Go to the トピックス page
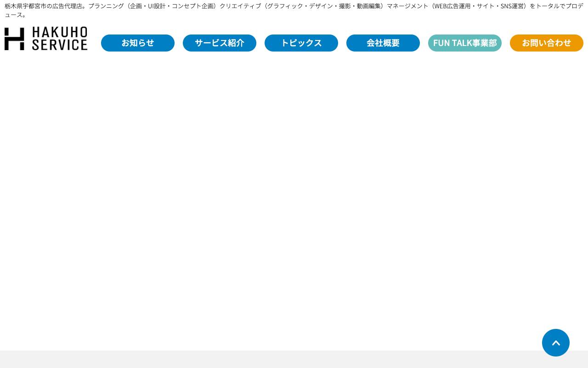This screenshot has height=368, width=588. 301,43
